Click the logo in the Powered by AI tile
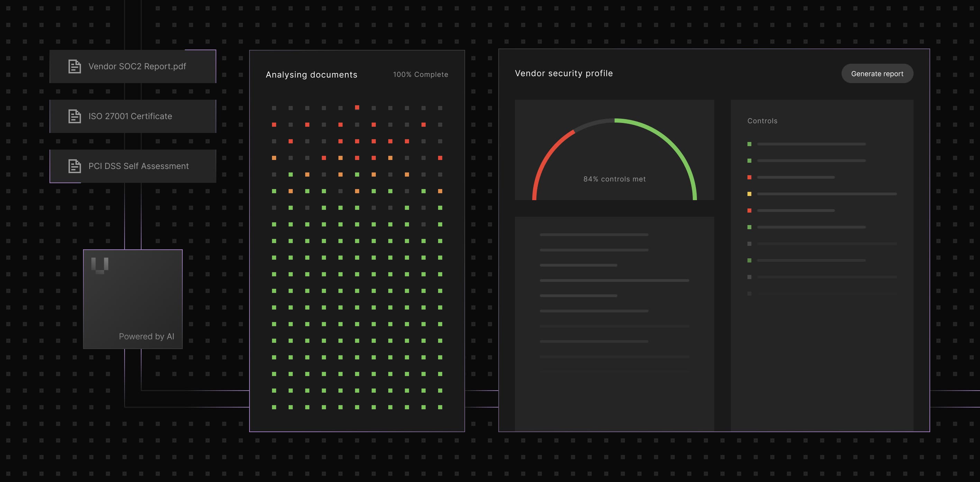The width and height of the screenshot is (980, 482). 100,265
